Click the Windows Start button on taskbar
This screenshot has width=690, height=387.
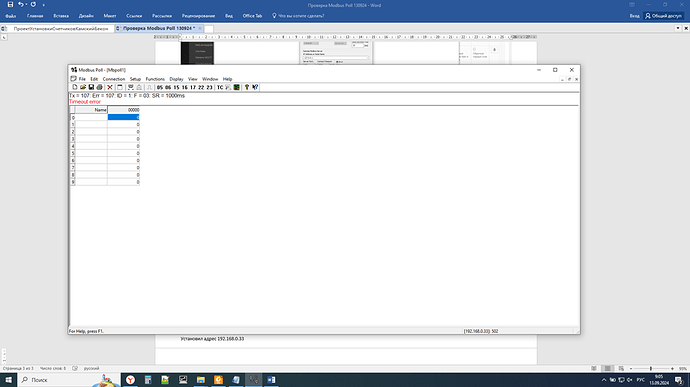point(8,380)
